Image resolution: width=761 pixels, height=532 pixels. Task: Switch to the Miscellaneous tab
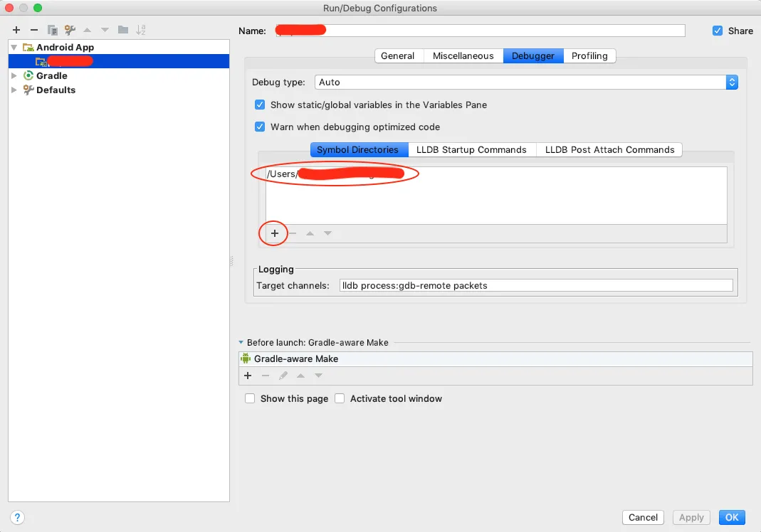[x=463, y=55]
